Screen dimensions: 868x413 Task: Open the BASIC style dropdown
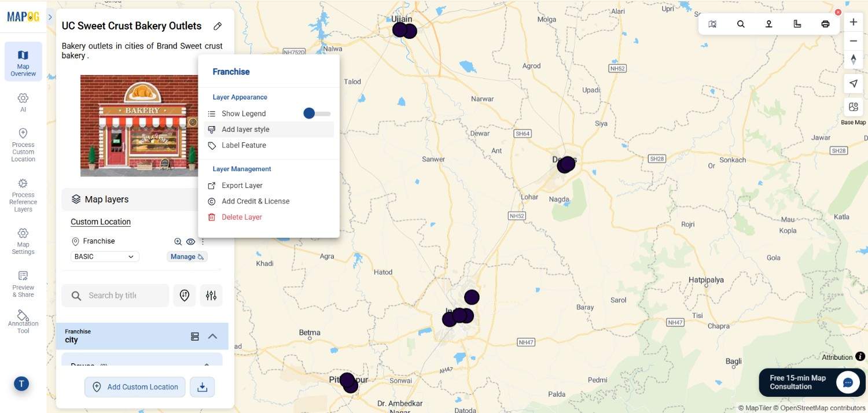(x=105, y=257)
